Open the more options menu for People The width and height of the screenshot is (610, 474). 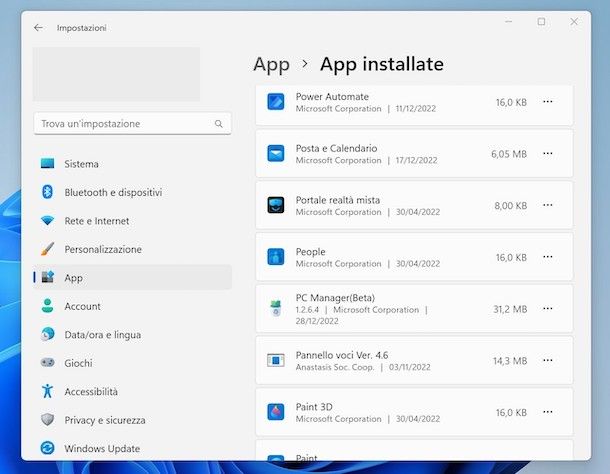click(x=547, y=257)
